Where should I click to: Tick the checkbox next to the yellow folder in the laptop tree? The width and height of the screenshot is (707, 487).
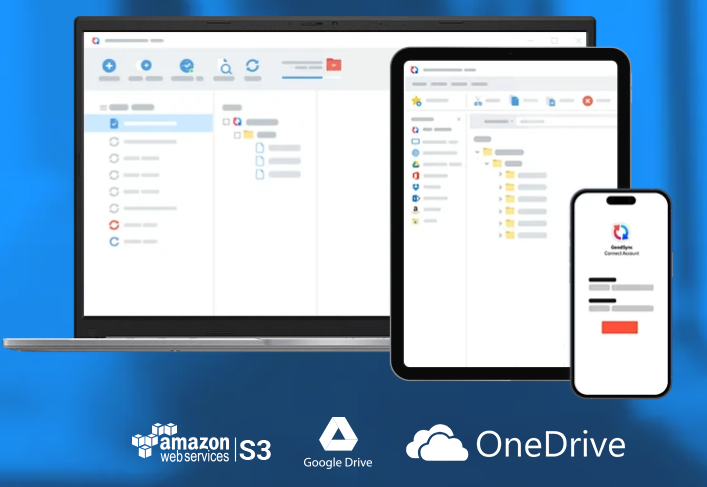coord(237,135)
